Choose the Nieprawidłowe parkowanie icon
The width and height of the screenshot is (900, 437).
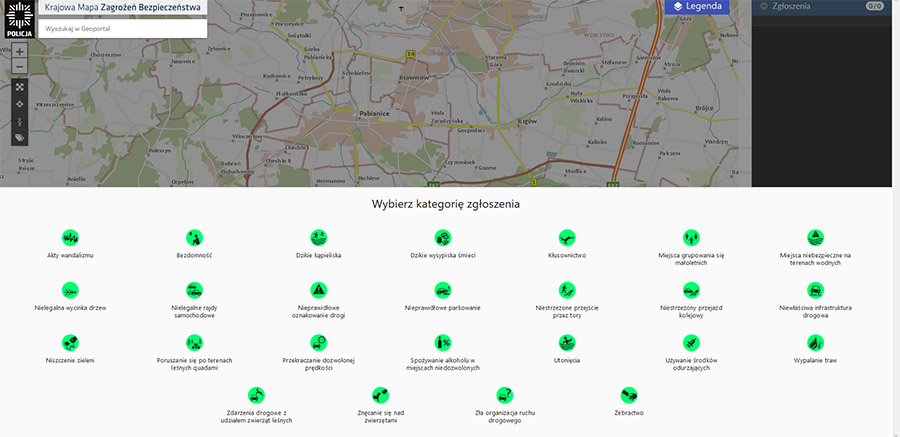click(x=443, y=290)
